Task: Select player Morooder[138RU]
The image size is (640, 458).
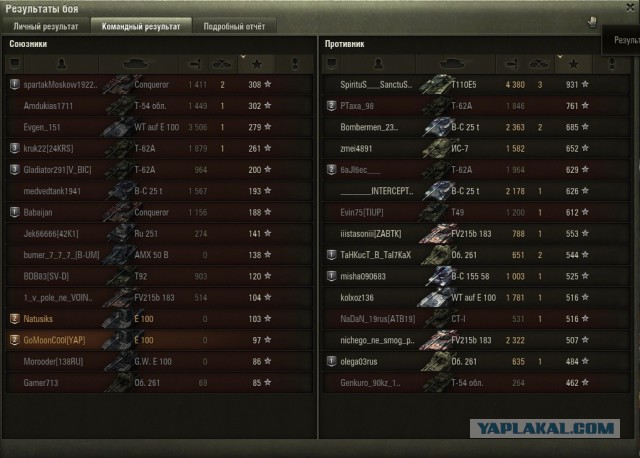Action: (53, 362)
